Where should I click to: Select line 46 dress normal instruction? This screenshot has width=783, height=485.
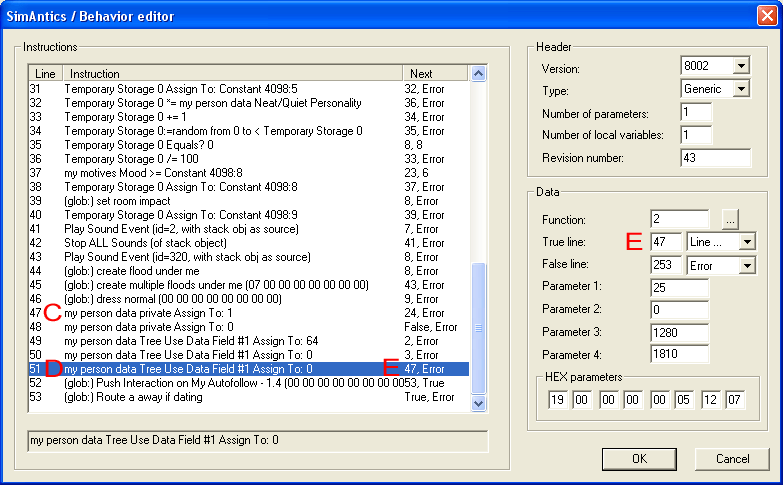point(249,299)
